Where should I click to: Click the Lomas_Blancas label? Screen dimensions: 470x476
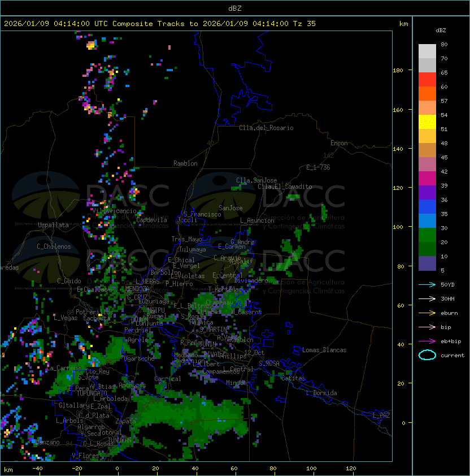[324, 350]
